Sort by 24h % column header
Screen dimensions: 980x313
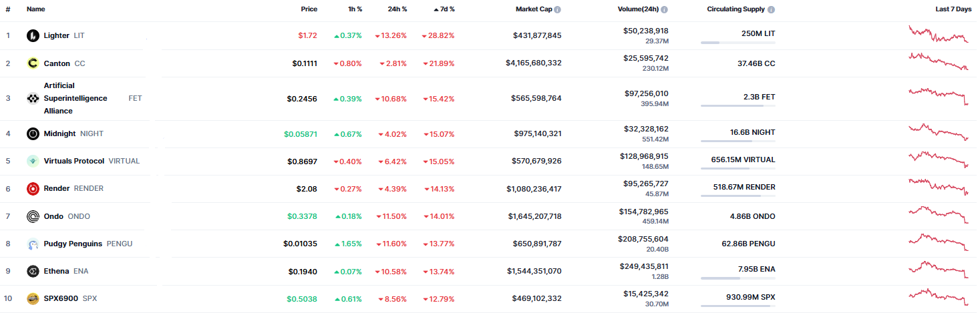pos(398,9)
